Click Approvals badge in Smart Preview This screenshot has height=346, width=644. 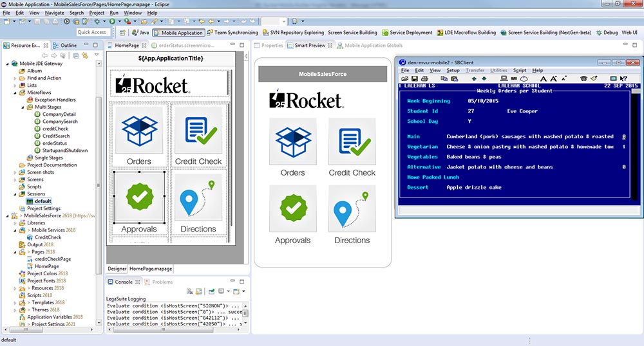point(293,208)
